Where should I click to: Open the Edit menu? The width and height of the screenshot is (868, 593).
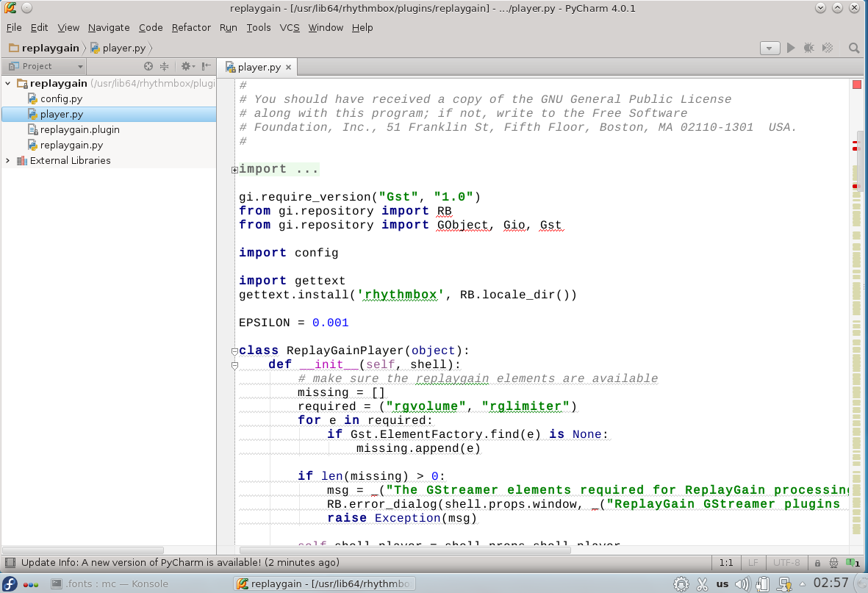point(39,28)
